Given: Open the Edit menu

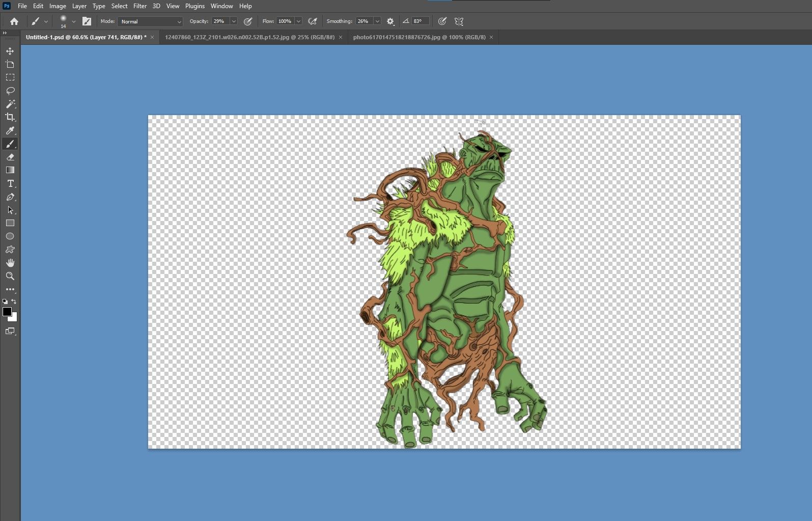Looking at the screenshot, I should click(x=38, y=6).
